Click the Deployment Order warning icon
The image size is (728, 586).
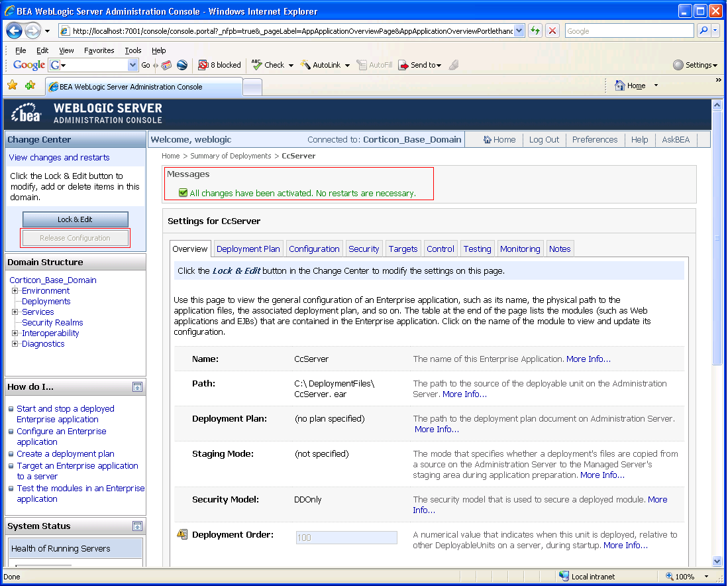coord(182,534)
